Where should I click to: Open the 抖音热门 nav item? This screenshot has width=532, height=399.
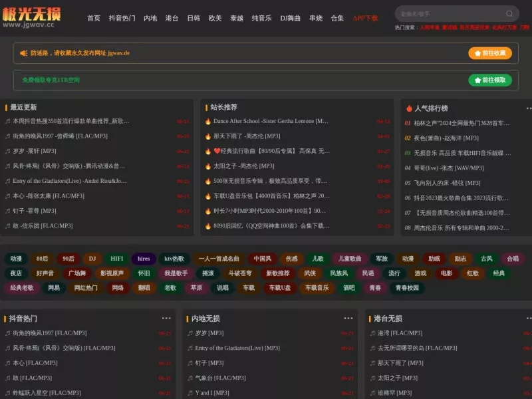tap(122, 18)
